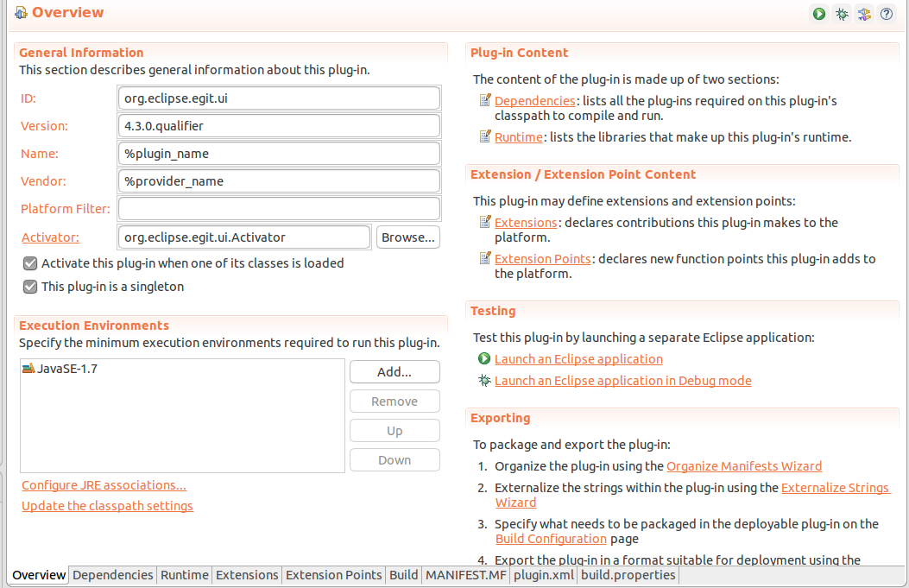909x588 pixels.
Task: Click the Up button beside the environments list
Action: [x=395, y=431]
